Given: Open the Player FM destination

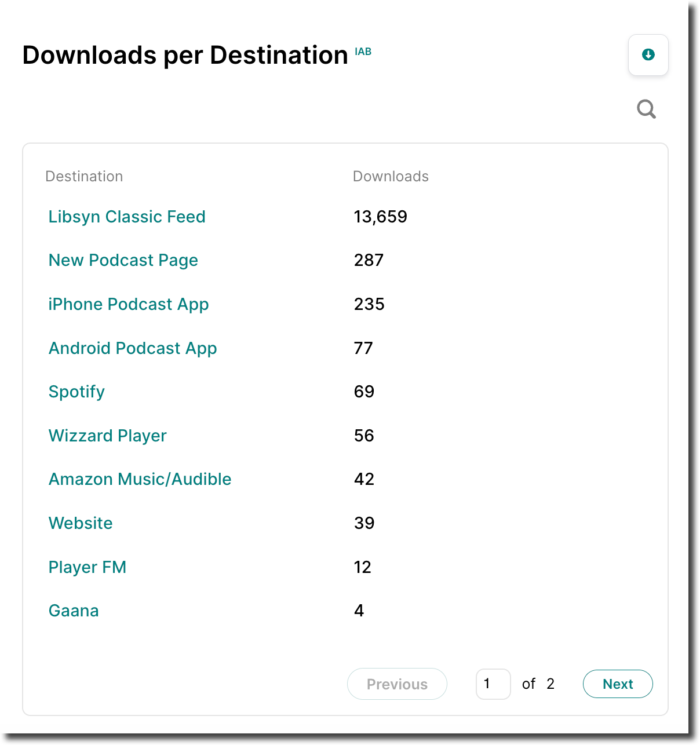Looking at the screenshot, I should tap(87, 567).
